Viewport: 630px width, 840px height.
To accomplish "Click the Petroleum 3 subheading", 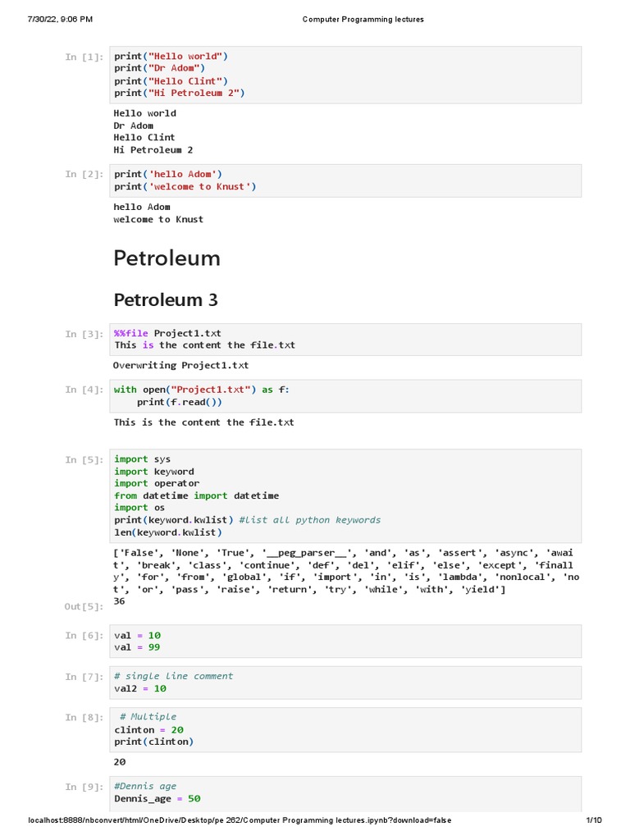I will [x=166, y=300].
